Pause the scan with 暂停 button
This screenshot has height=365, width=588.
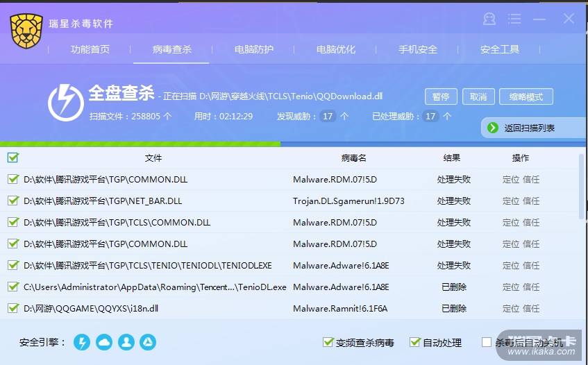tap(441, 96)
